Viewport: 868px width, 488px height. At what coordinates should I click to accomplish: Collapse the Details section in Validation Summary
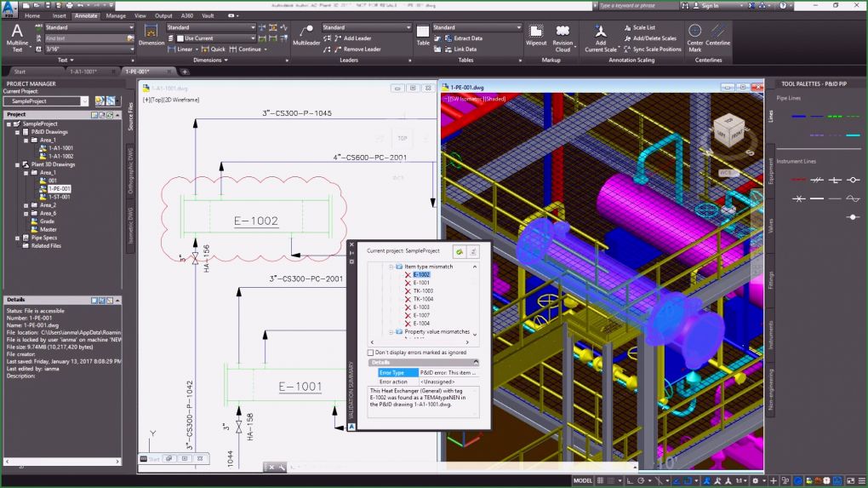pos(476,362)
